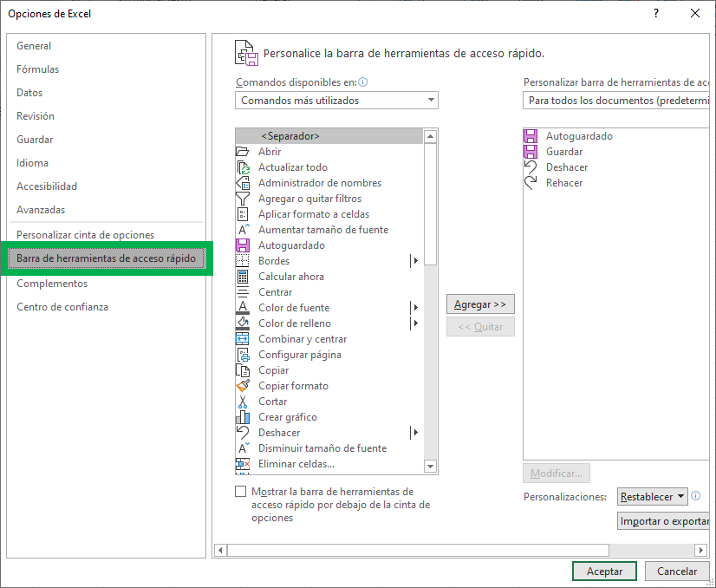The image size is (716, 588).
Task: Click the Eliminar celdas icon
Action: (x=243, y=464)
